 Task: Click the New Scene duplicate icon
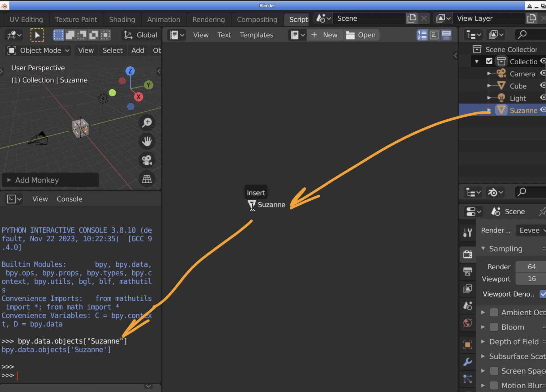point(412,18)
